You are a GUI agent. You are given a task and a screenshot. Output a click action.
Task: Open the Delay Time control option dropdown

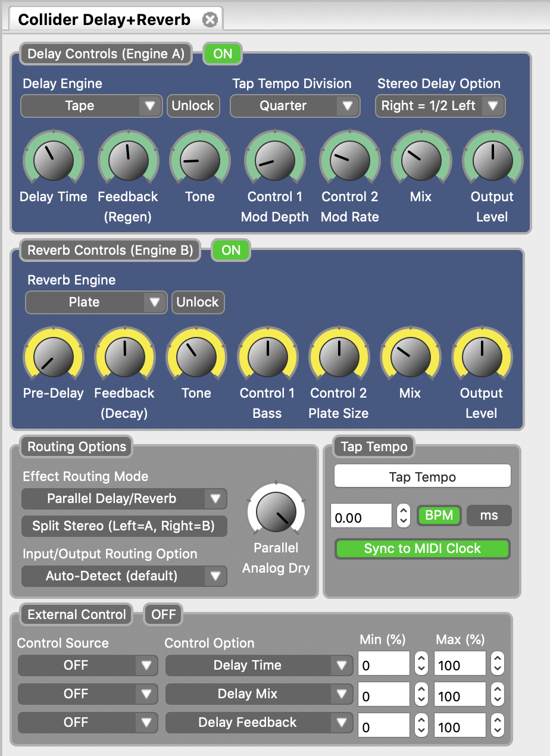click(x=259, y=666)
